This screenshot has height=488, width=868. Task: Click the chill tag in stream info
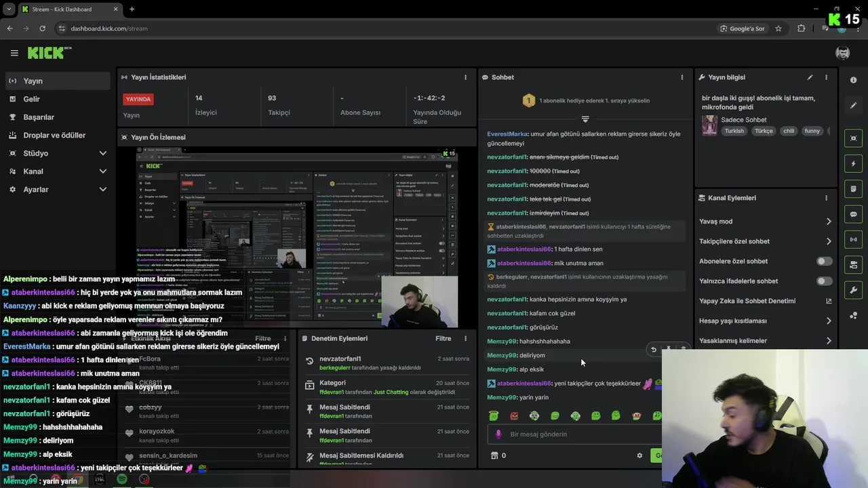click(x=789, y=131)
